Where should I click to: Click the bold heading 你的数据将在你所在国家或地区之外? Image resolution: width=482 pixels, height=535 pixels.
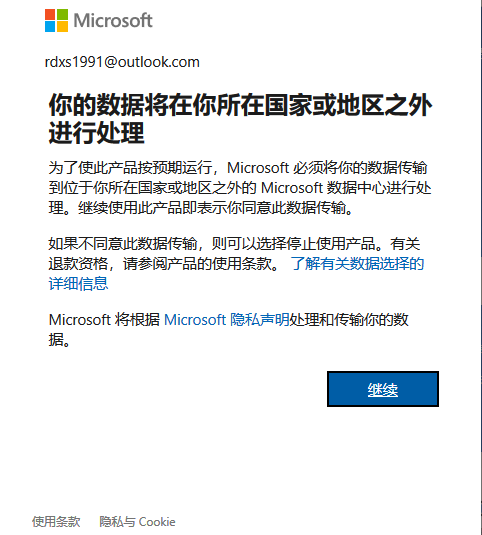click(240, 105)
